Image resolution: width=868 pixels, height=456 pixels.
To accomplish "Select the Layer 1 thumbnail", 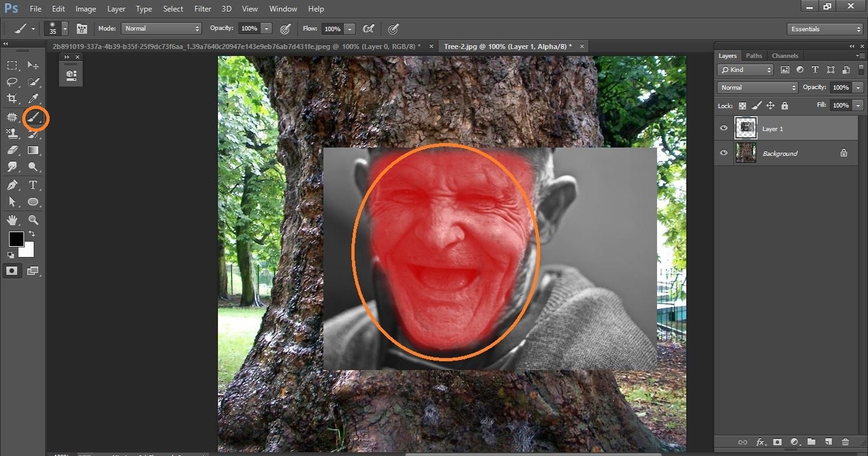I will coord(745,128).
